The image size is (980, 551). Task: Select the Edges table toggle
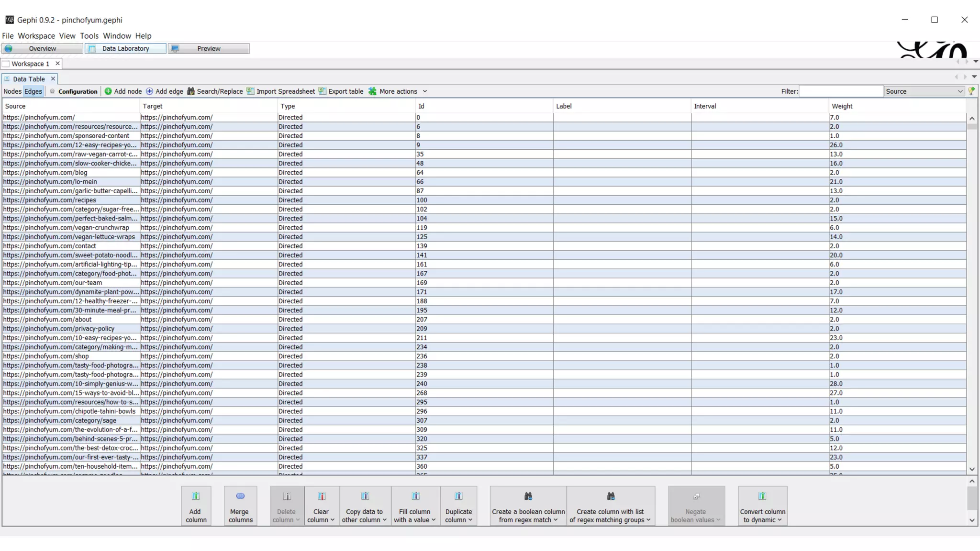coord(33,91)
